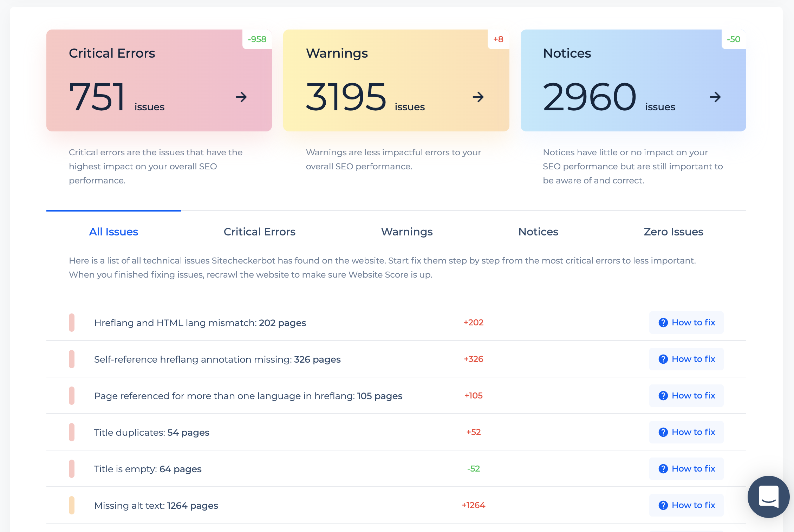Select the Critical Errors tab
Image resolution: width=794 pixels, height=532 pixels.
point(259,232)
